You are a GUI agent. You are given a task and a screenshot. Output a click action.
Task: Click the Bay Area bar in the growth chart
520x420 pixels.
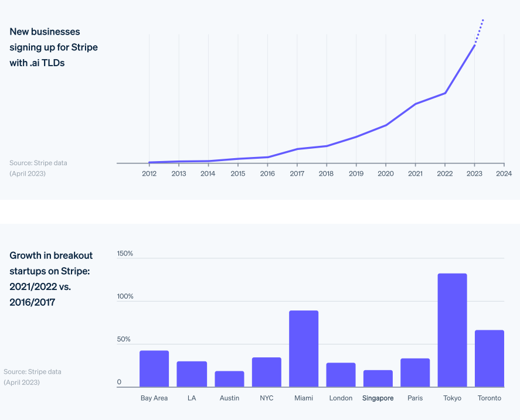[154, 368]
